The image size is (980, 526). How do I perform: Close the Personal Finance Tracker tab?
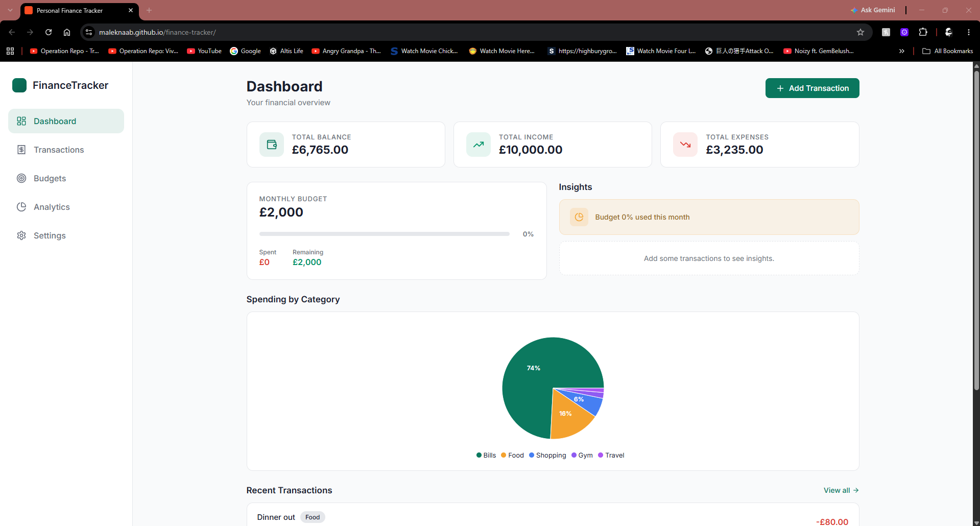click(x=131, y=10)
